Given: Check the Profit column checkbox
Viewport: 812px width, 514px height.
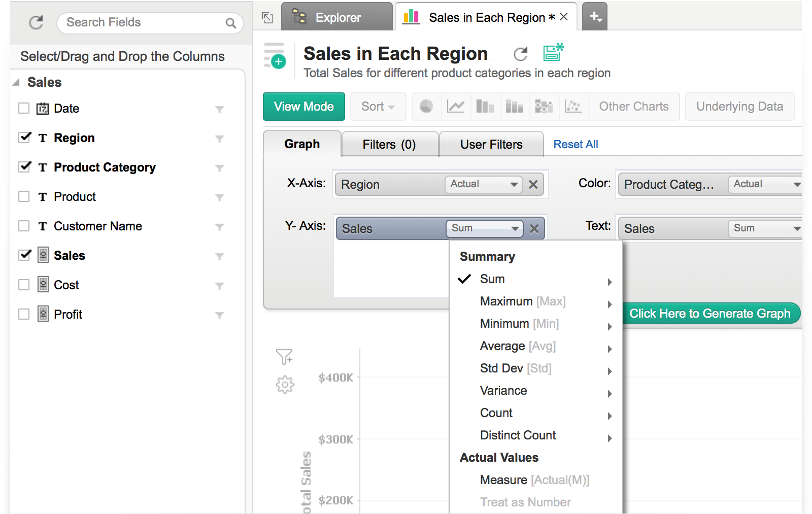Looking at the screenshot, I should pos(24,314).
